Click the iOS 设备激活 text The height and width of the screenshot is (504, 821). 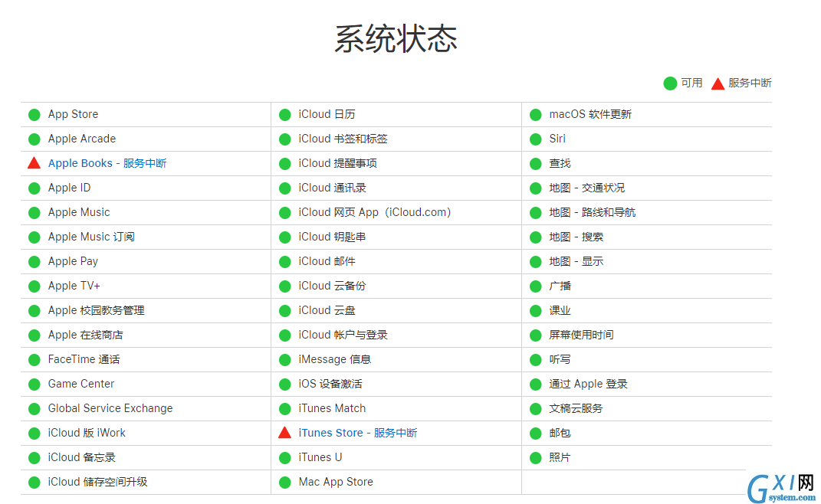(330, 384)
